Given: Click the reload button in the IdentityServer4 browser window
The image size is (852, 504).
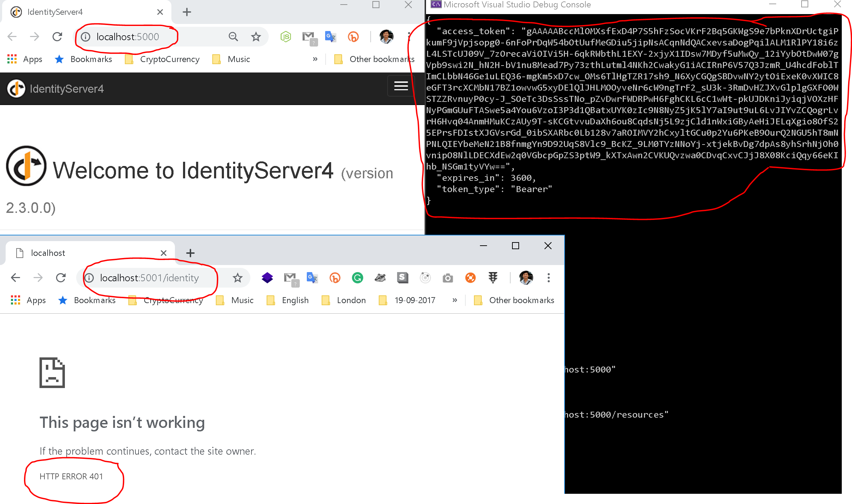Looking at the screenshot, I should [x=57, y=37].
